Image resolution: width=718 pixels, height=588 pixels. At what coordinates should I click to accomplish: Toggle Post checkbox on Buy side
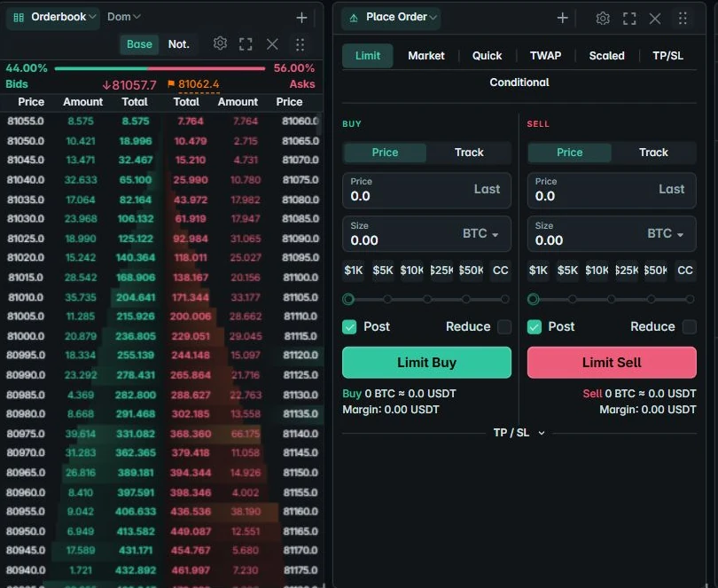point(349,326)
